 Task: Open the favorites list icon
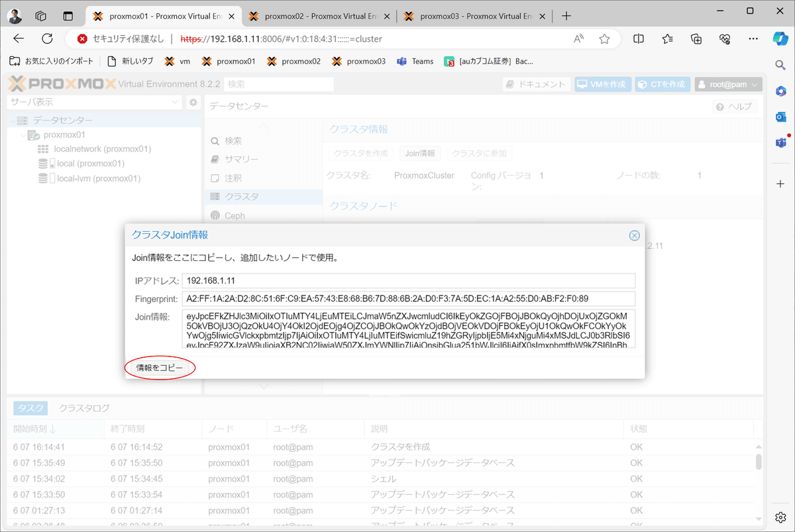click(x=668, y=39)
